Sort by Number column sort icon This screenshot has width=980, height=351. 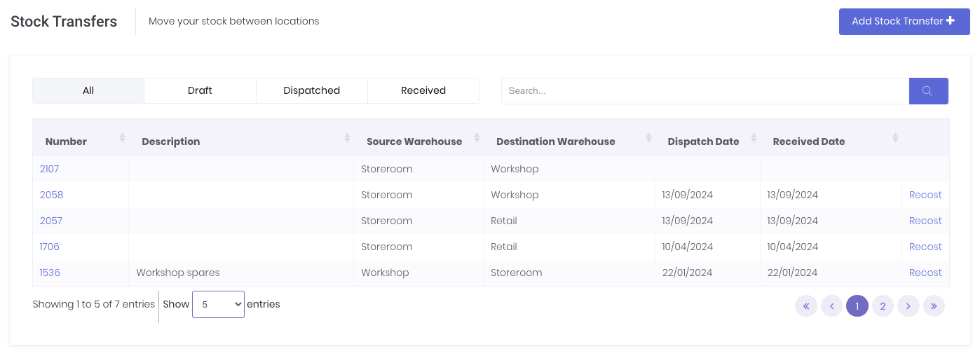click(122, 138)
